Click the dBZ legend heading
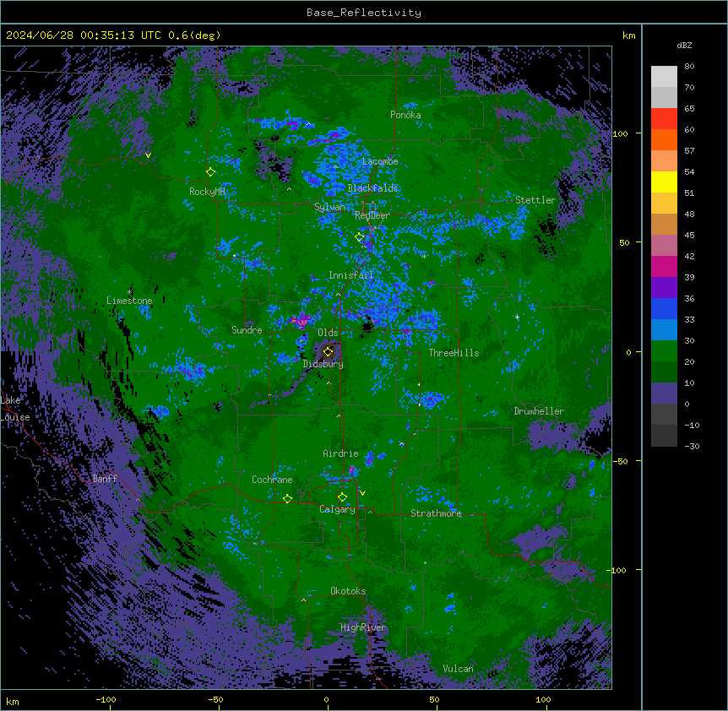Image resolution: width=728 pixels, height=711 pixels. click(684, 45)
